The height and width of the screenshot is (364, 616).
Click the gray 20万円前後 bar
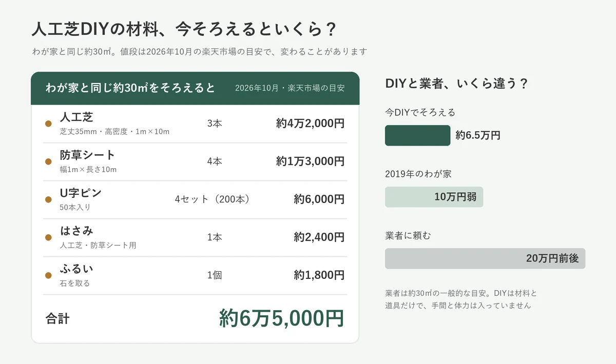485,258
